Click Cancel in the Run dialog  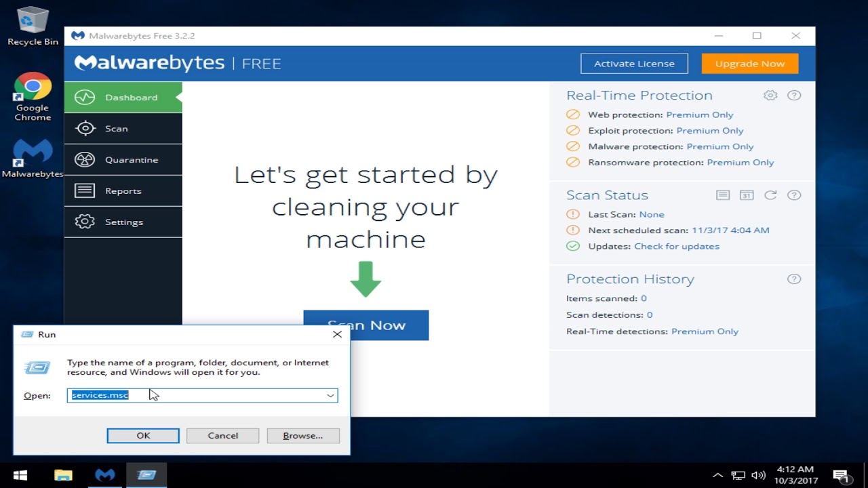pyautogui.click(x=222, y=436)
